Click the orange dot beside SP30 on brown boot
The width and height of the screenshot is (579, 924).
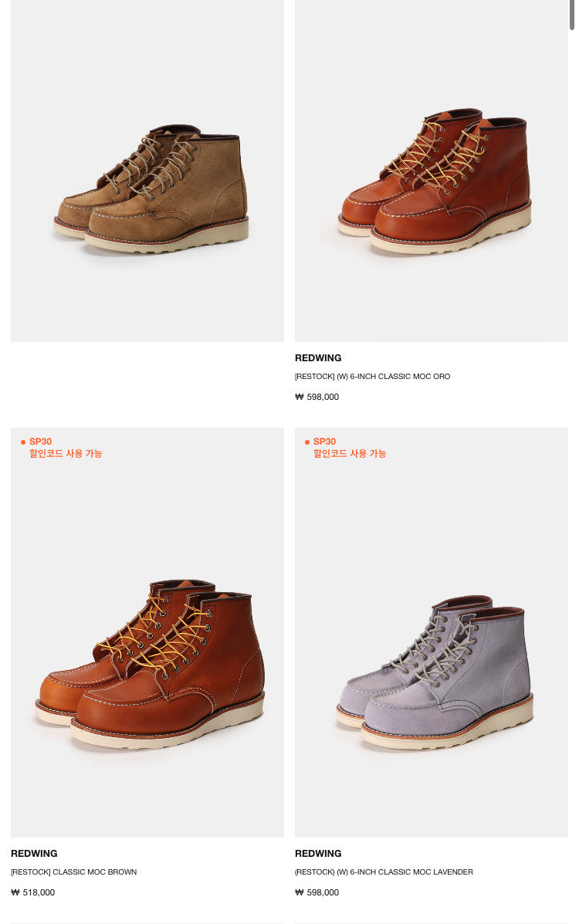click(x=23, y=442)
